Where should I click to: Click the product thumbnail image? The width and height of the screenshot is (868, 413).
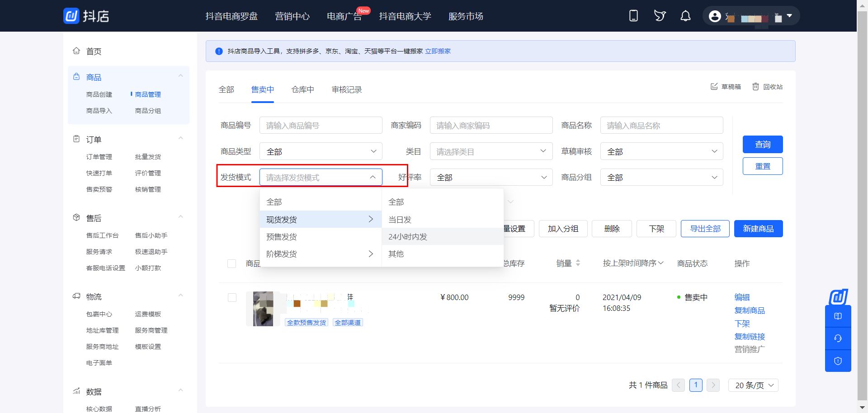(x=263, y=309)
